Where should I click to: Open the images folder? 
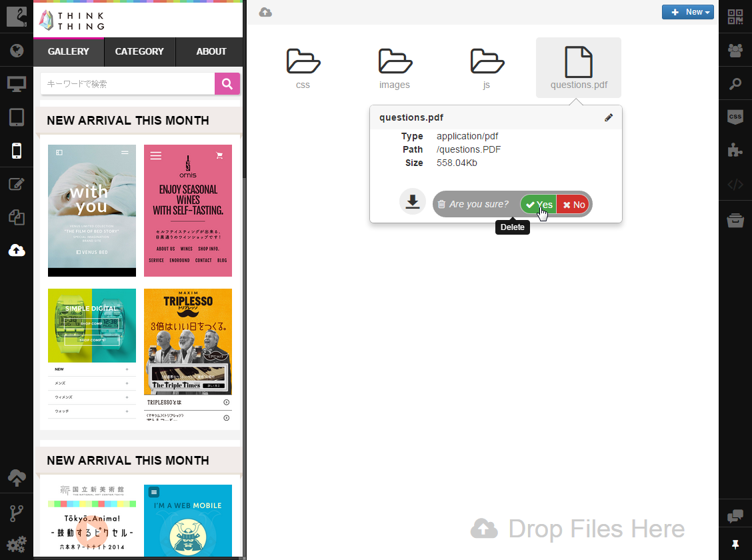click(x=395, y=68)
